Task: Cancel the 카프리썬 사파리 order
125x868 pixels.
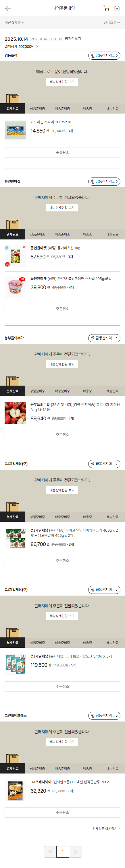Action: (x=62, y=152)
